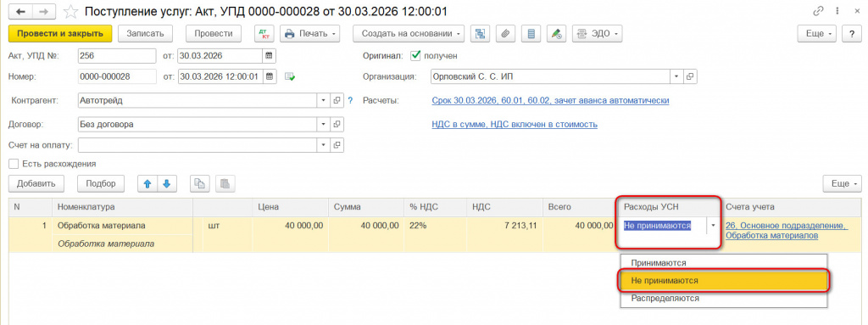Copy the document link via chain icon
The image size is (868, 325).
818,11
